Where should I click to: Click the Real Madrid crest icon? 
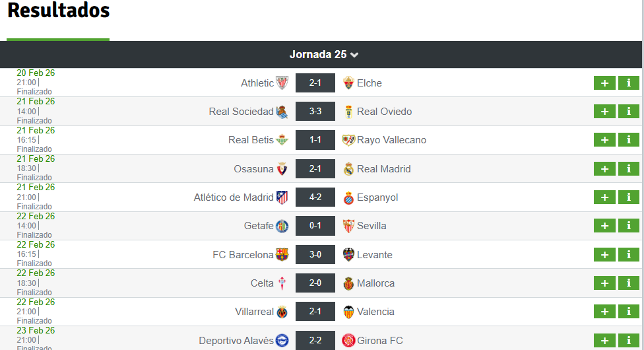pos(348,169)
